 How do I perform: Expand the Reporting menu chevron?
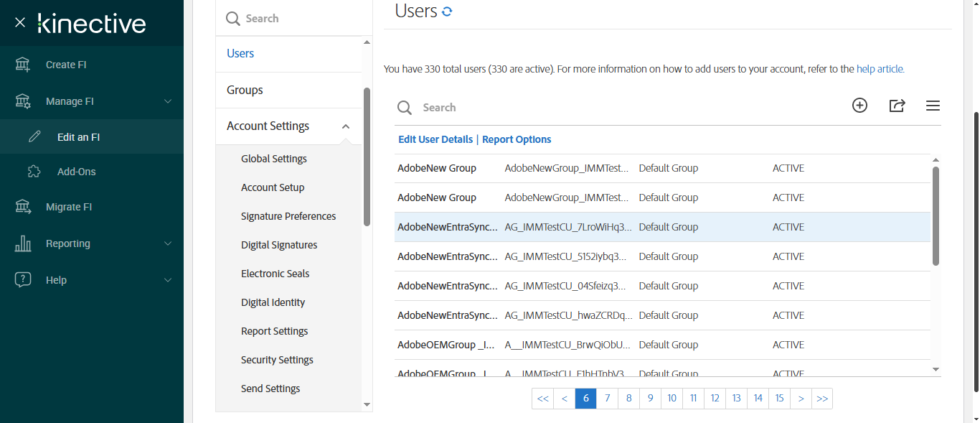coord(168,243)
